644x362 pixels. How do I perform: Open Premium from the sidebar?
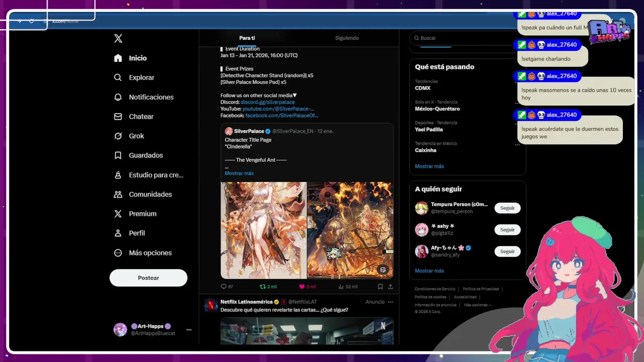tap(135, 214)
